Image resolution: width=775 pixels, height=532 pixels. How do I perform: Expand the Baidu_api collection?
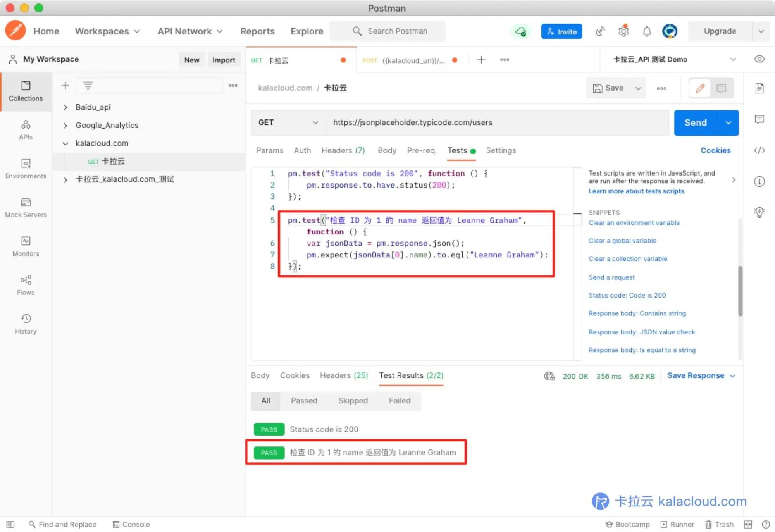(x=65, y=107)
